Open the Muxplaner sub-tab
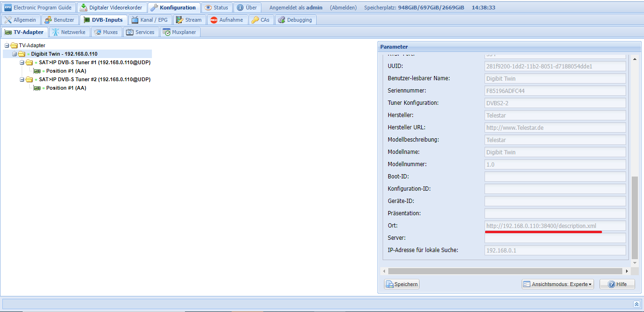The width and height of the screenshot is (644, 312). tap(180, 32)
